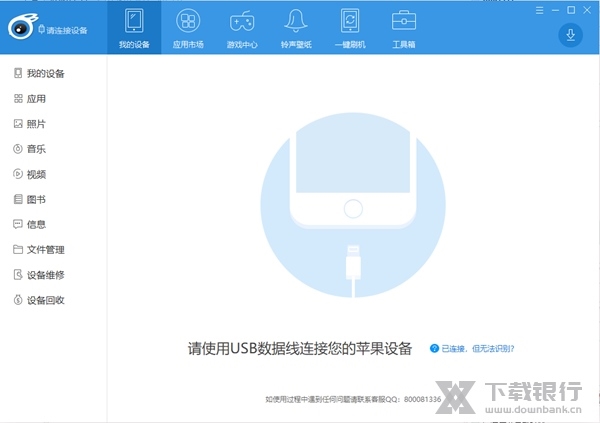Close the application window
The image size is (600, 423).
(587, 10)
